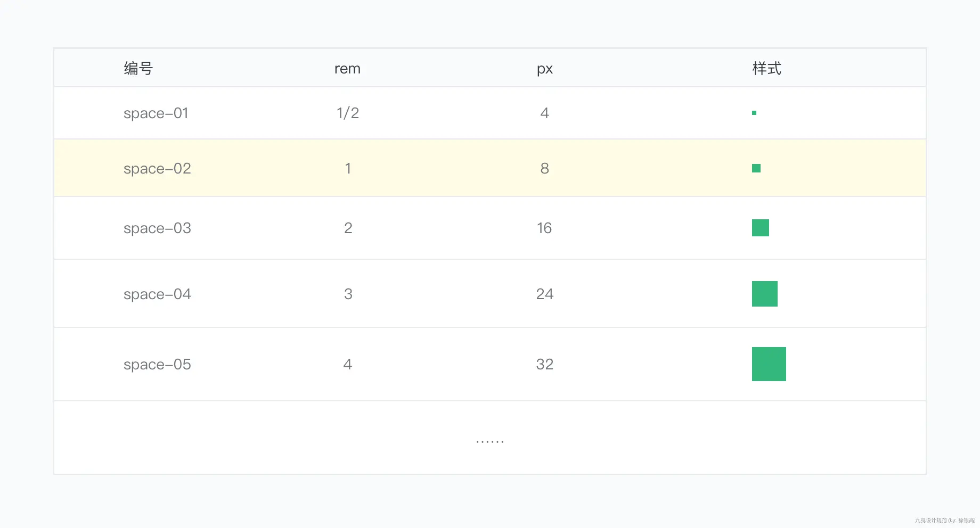Click rem value 4 in space-05 row
Image resolution: width=980 pixels, height=528 pixels.
(x=348, y=364)
